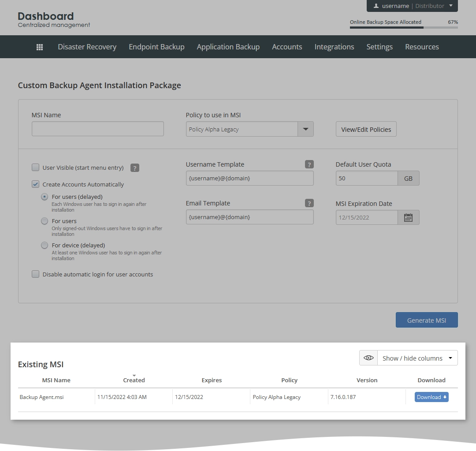The width and height of the screenshot is (476, 451).
Task: Click the user profile icon next to username
Action: tap(376, 6)
